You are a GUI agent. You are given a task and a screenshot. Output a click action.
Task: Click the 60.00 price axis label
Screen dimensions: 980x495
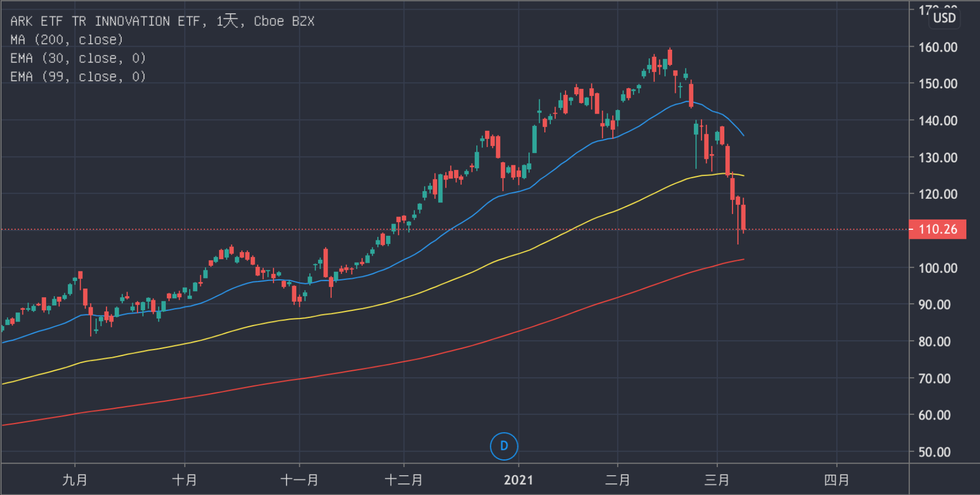tap(934, 415)
